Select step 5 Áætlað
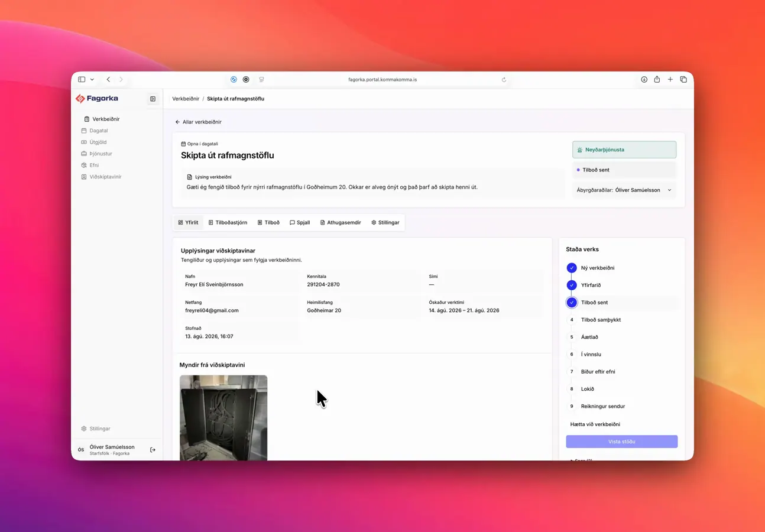 621,337
